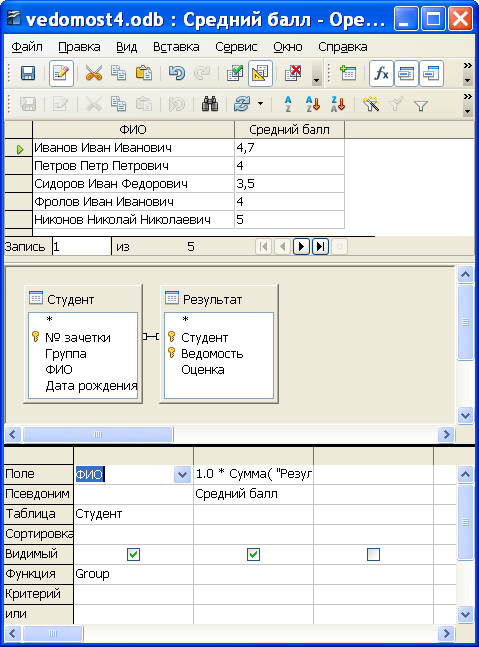Select the Средний балл column header in results
The image size is (479, 647).
(289, 130)
